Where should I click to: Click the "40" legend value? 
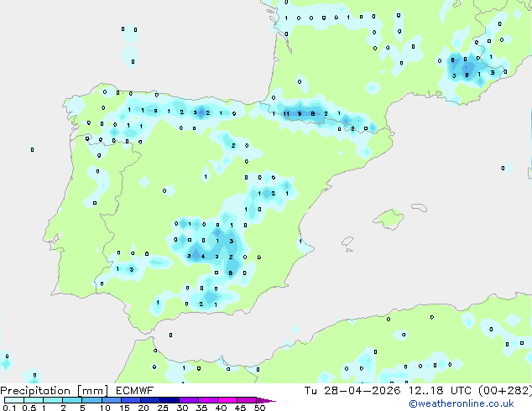pos(221,408)
